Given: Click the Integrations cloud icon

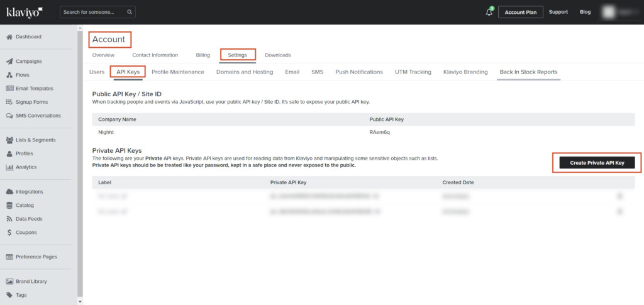Looking at the screenshot, I should click(9, 192).
